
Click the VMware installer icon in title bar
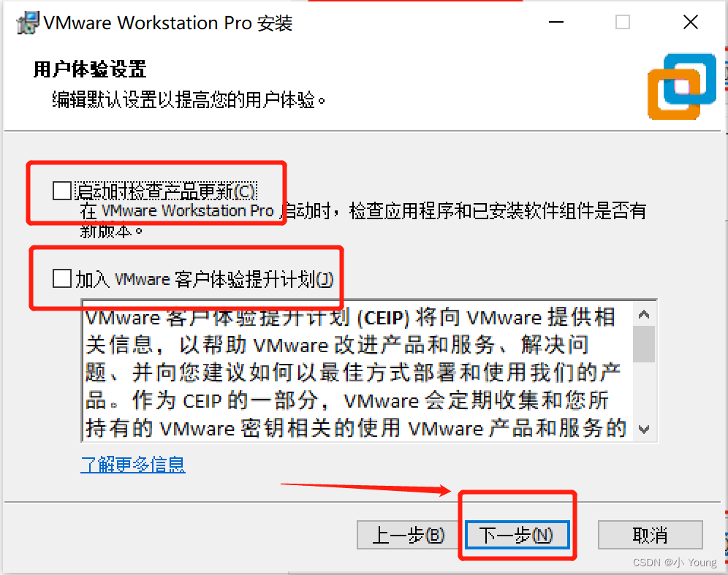pyautogui.click(x=28, y=22)
